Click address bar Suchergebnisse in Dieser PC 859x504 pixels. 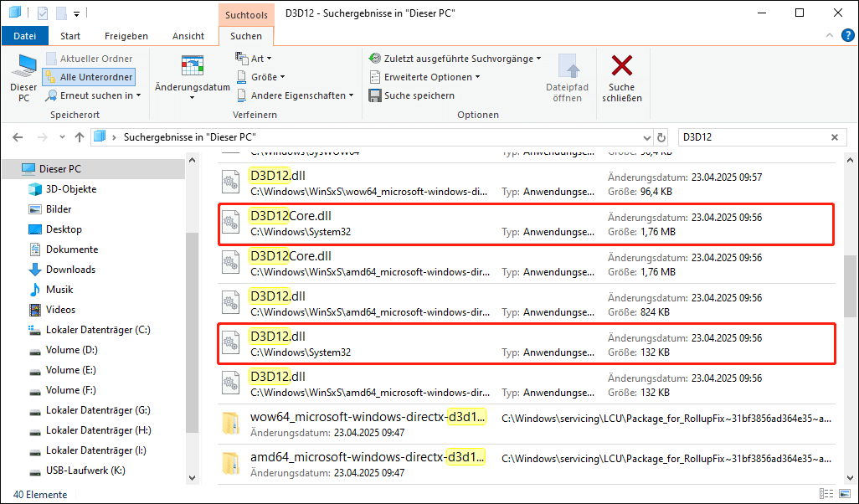click(189, 137)
